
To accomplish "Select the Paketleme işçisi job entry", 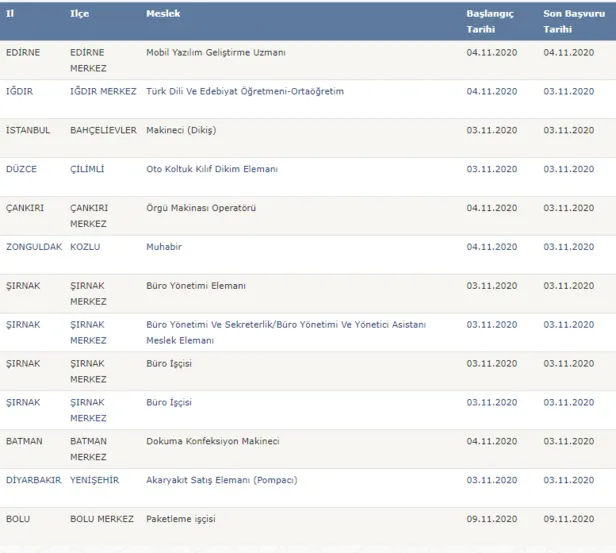I will tap(181, 519).
